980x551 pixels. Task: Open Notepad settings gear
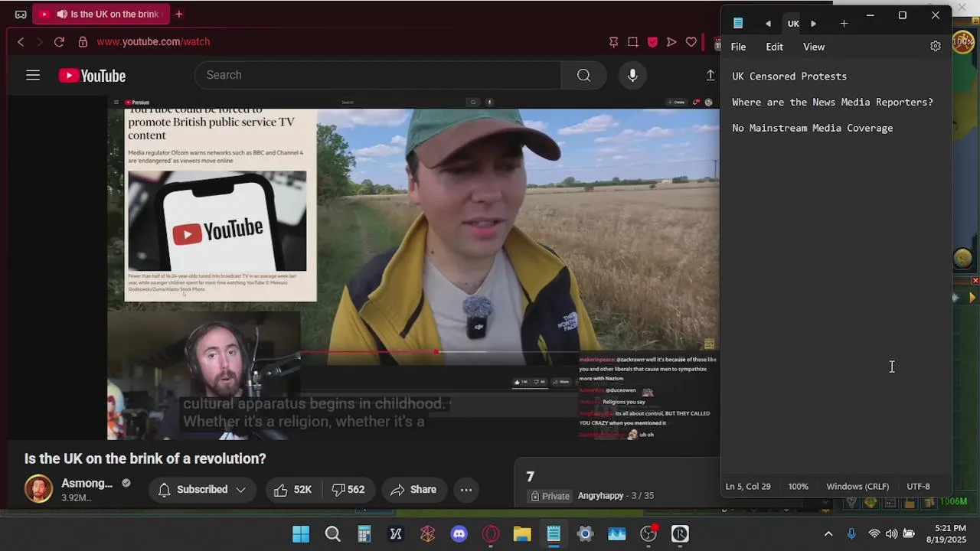(935, 47)
